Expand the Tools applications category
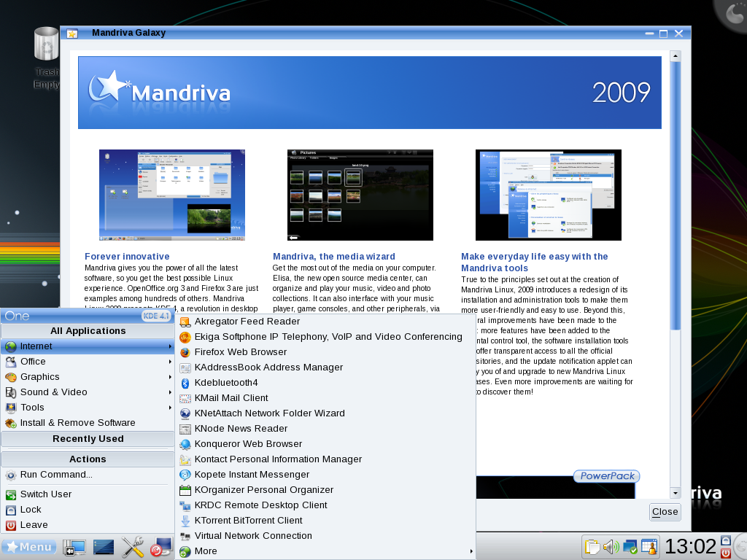The width and height of the screenshot is (747, 560). coord(88,407)
